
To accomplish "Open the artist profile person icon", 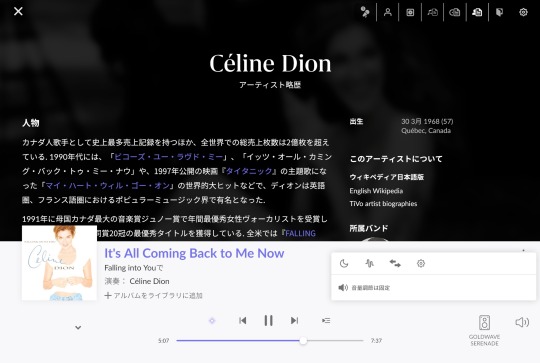I will (388, 12).
